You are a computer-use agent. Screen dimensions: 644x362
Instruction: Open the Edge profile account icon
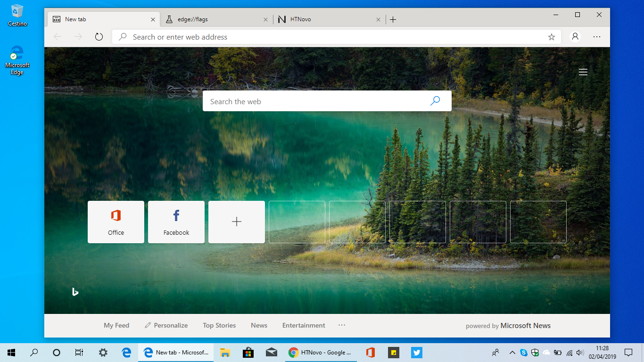point(575,36)
